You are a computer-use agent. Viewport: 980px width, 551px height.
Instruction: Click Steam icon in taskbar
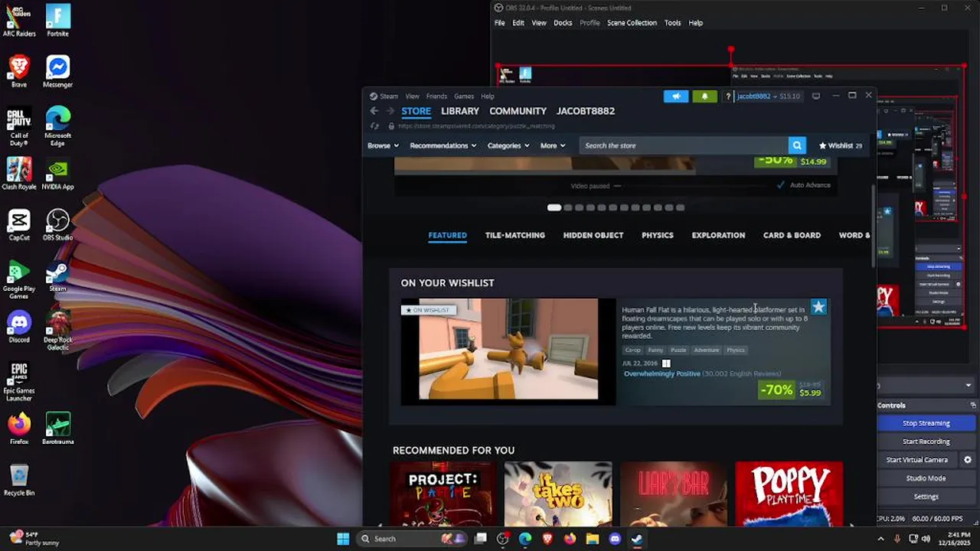(637, 539)
